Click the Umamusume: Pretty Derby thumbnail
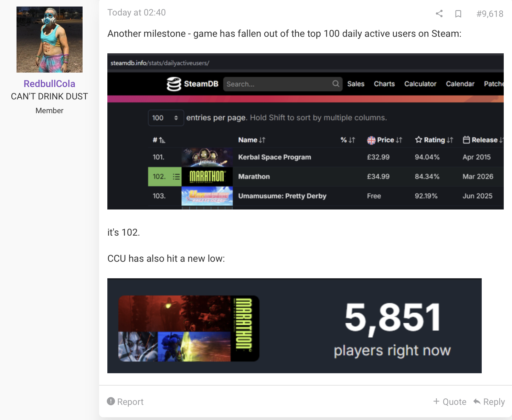 point(207,196)
